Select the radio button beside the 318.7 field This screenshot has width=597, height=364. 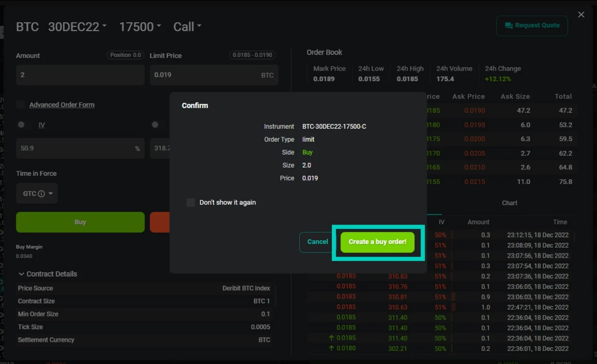(155, 125)
